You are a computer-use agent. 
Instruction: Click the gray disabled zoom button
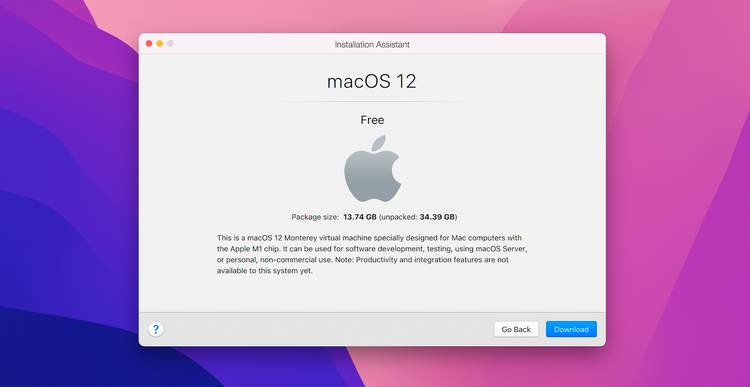pyautogui.click(x=170, y=44)
